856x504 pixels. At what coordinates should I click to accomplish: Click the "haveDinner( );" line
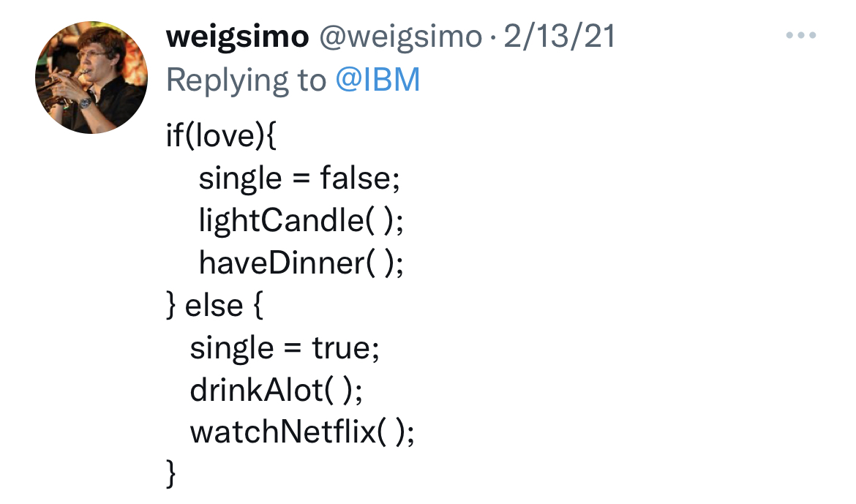(301, 263)
